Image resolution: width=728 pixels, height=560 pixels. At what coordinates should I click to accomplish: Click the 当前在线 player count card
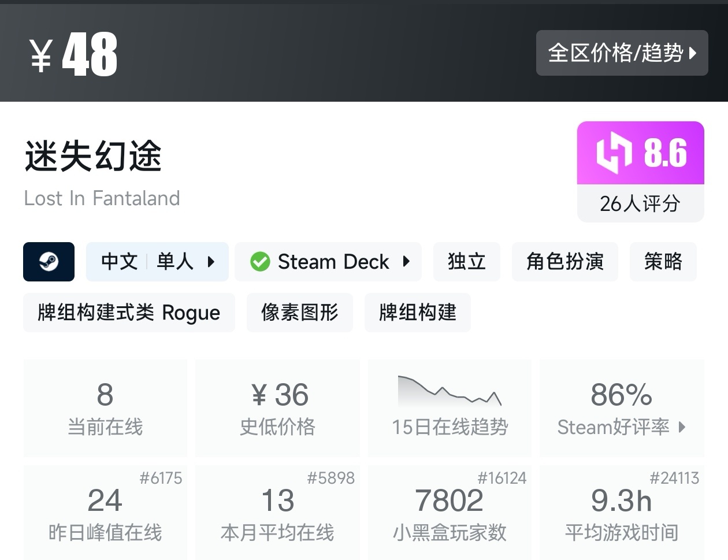pyautogui.click(x=105, y=407)
